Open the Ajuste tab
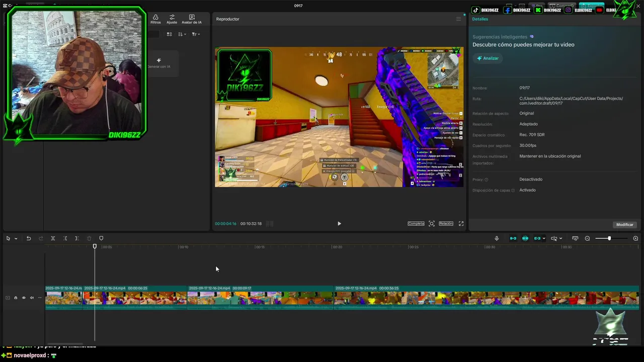This screenshot has height=362, width=644. (x=172, y=19)
